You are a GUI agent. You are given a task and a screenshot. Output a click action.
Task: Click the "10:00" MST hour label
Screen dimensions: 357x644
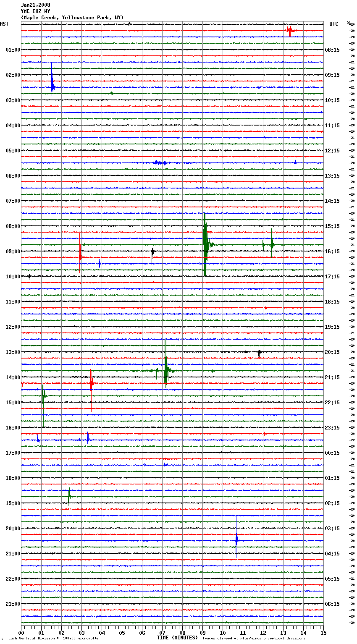tap(13, 277)
